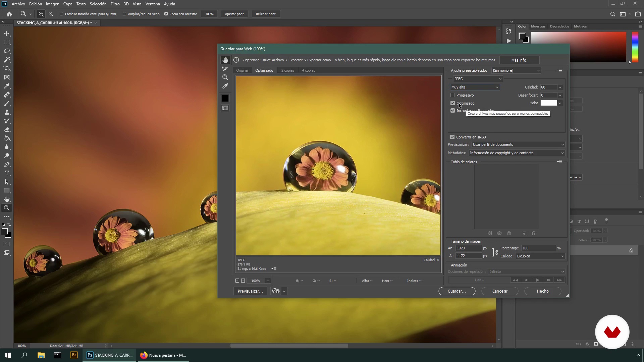
Task: Toggle the Convertir en sRGB checkbox
Action: (452, 137)
